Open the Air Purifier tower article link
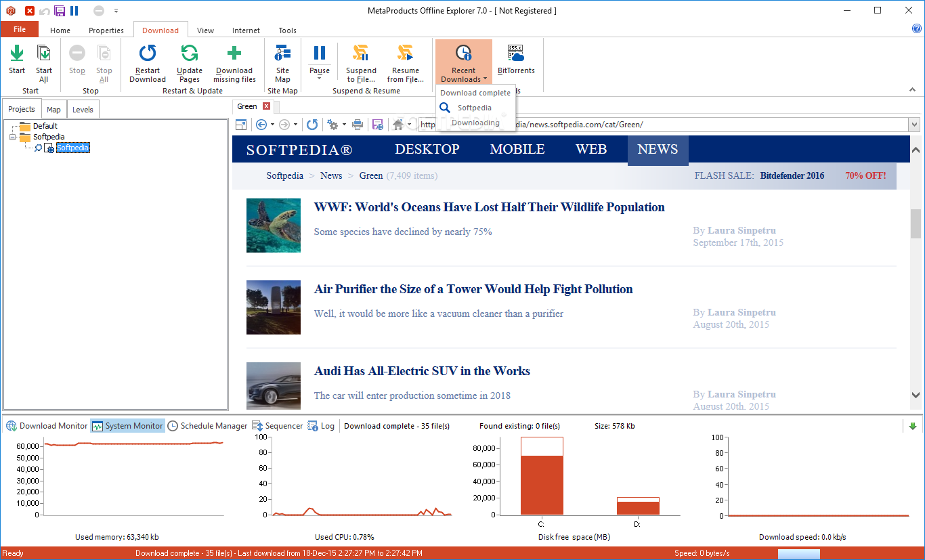 tap(473, 289)
